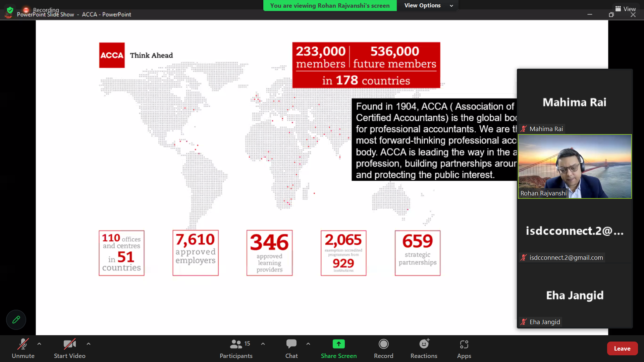Open the View layout menu
Screen dimensions: 644x362
626,9
